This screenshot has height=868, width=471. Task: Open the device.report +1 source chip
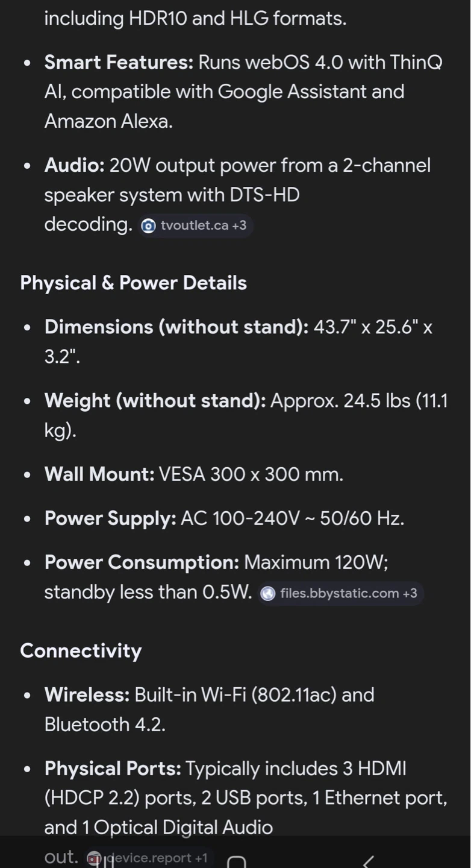point(150,857)
